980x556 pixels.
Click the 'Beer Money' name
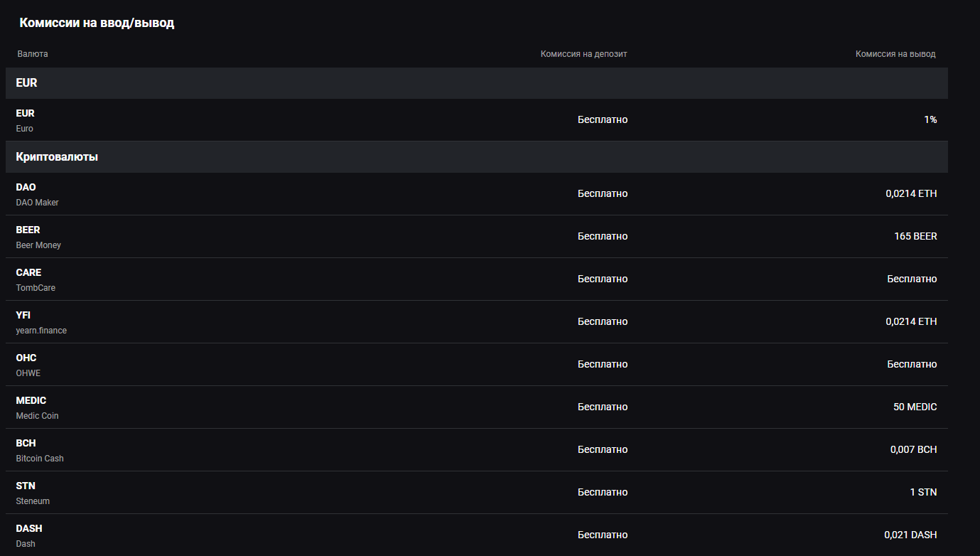point(38,245)
